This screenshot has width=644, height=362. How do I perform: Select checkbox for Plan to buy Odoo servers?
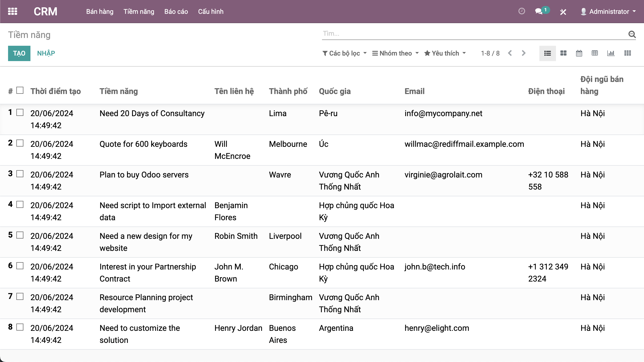(20, 174)
